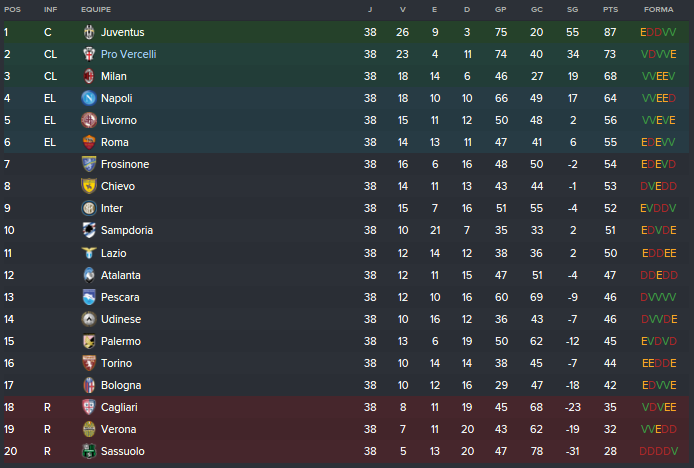Click the Sassuolo club crest
Image resolution: width=694 pixels, height=468 pixels.
pyautogui.click(x=89, y=451)
